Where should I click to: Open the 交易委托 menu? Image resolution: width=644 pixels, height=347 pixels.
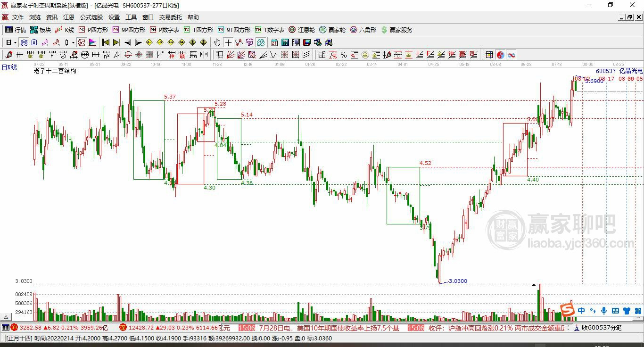(171, 17)
